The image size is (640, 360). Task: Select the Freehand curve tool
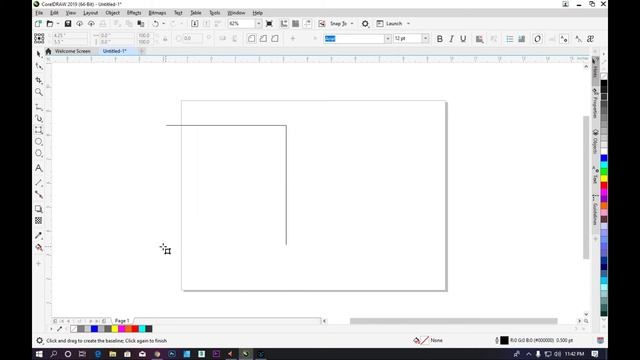(39, 107)
